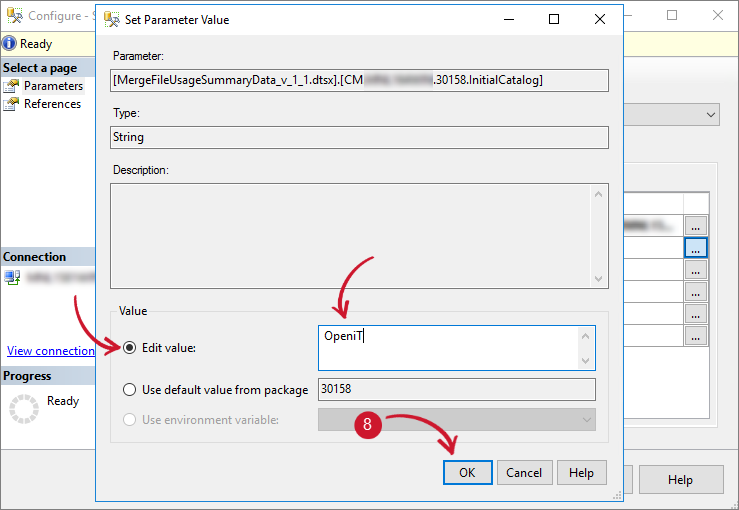Click the third ellipsis button in parameter grid
This screenshot has height=510, width=739.
[696, 270]
